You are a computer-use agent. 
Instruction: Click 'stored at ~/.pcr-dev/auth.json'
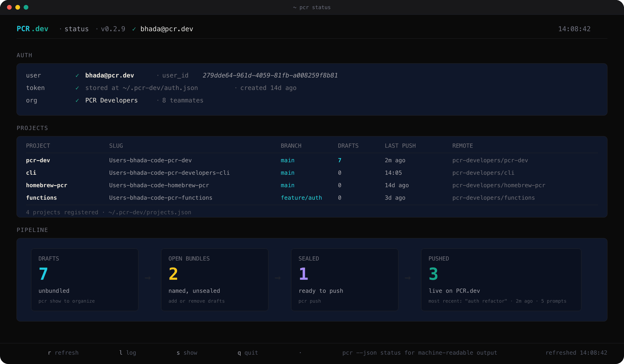142,88
